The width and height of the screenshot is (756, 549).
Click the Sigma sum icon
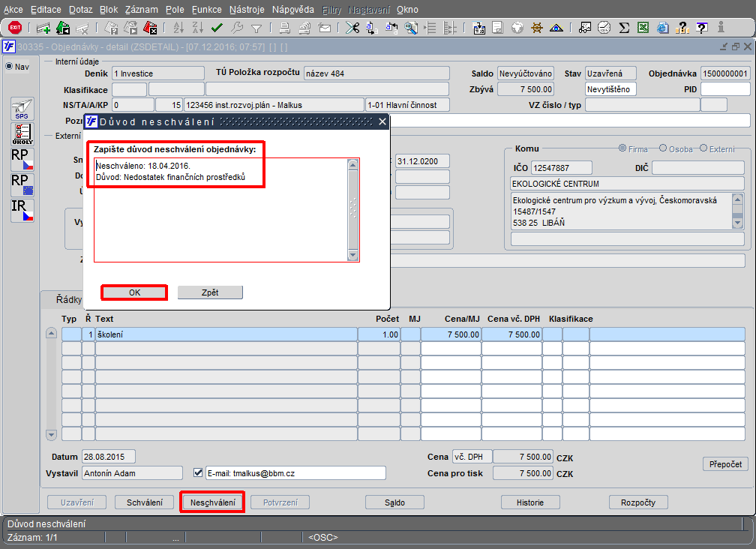[624, 28]
